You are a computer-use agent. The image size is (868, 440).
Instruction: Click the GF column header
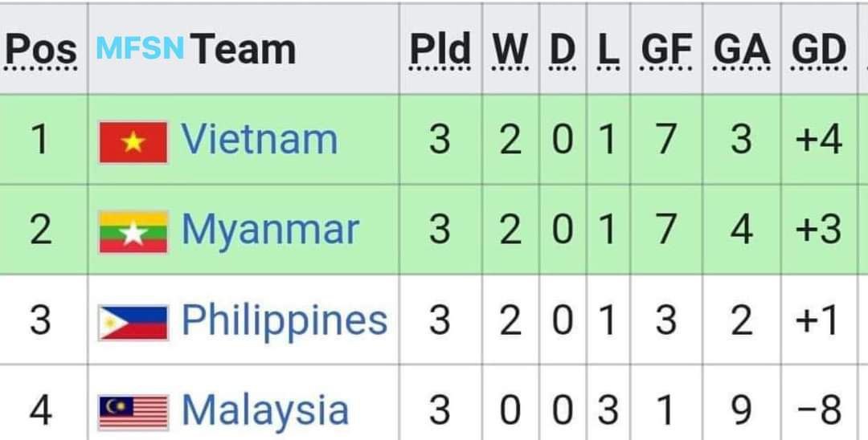click(666, 50)
